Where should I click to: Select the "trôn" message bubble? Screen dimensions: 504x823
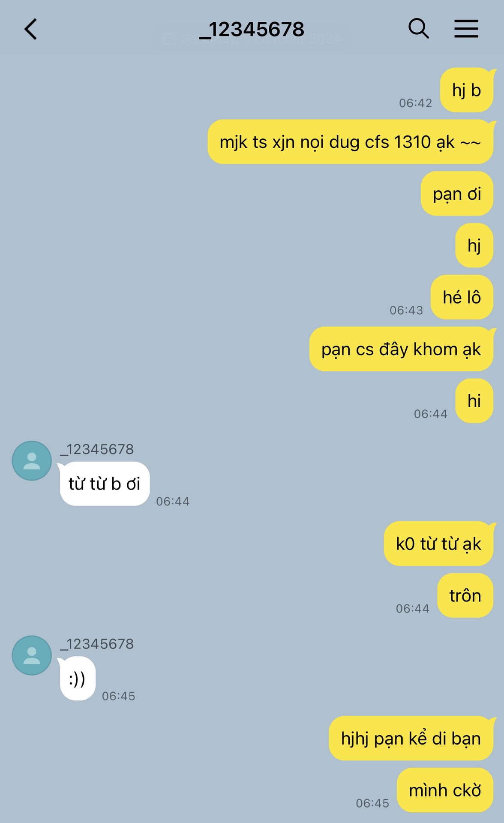pyautogui.click(x=465, y=595)
